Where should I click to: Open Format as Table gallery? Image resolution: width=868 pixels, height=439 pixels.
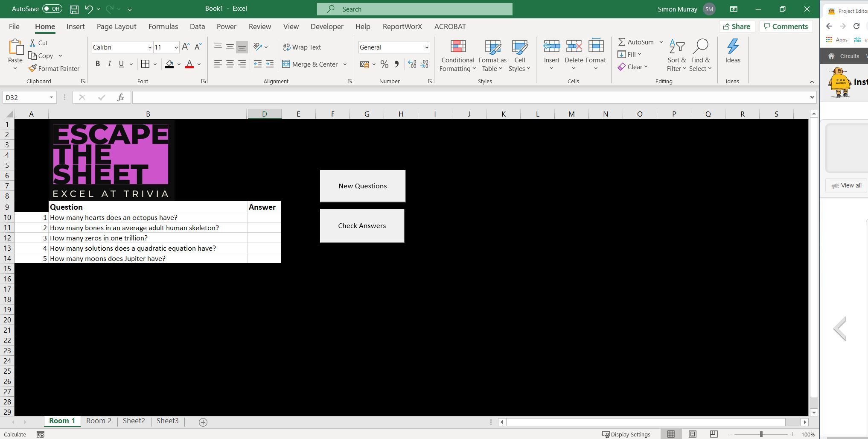[492, 56]
